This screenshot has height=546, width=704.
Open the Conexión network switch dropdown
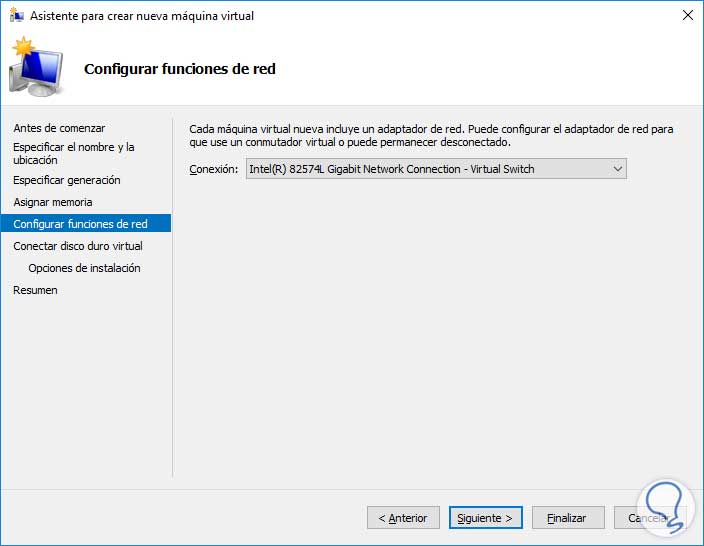pos(436,169)
